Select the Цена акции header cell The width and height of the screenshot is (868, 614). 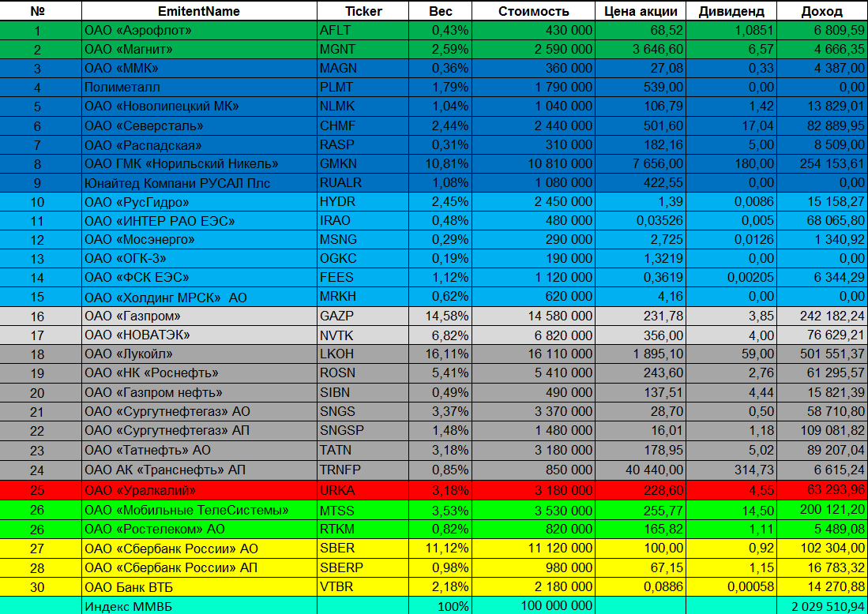point(641,11)
